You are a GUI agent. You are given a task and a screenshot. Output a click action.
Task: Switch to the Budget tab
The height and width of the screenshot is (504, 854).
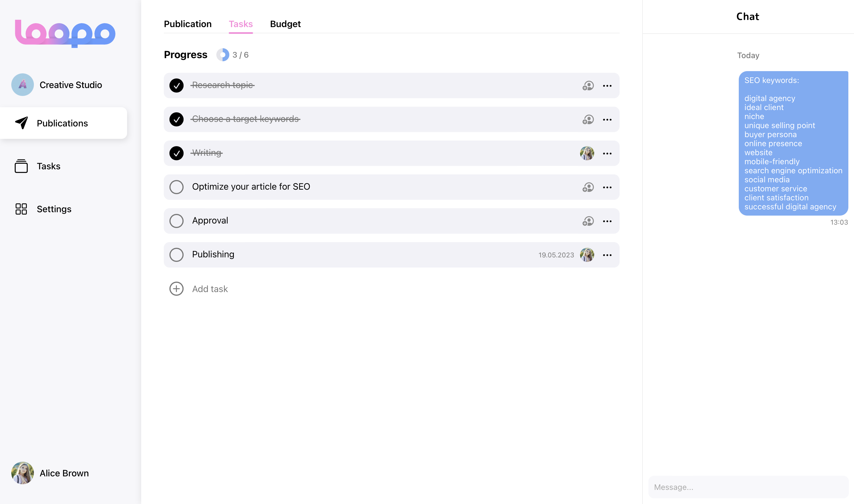pos(285,24)
